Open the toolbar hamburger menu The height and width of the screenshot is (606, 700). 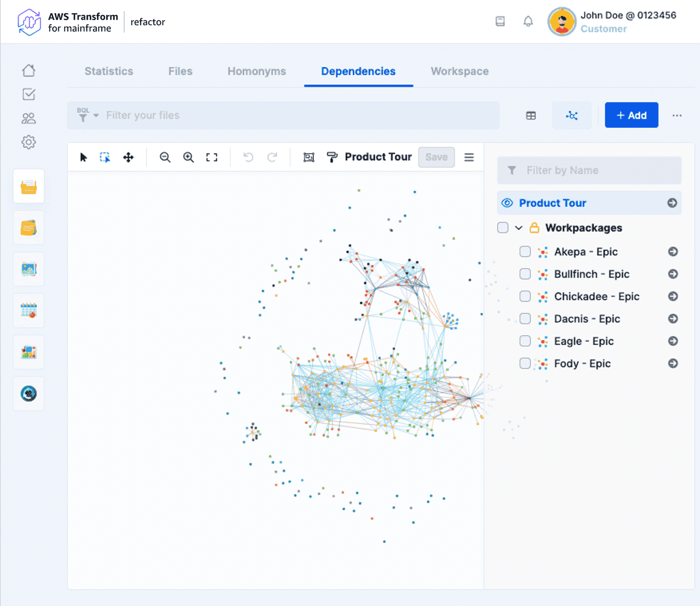point(469,157)
